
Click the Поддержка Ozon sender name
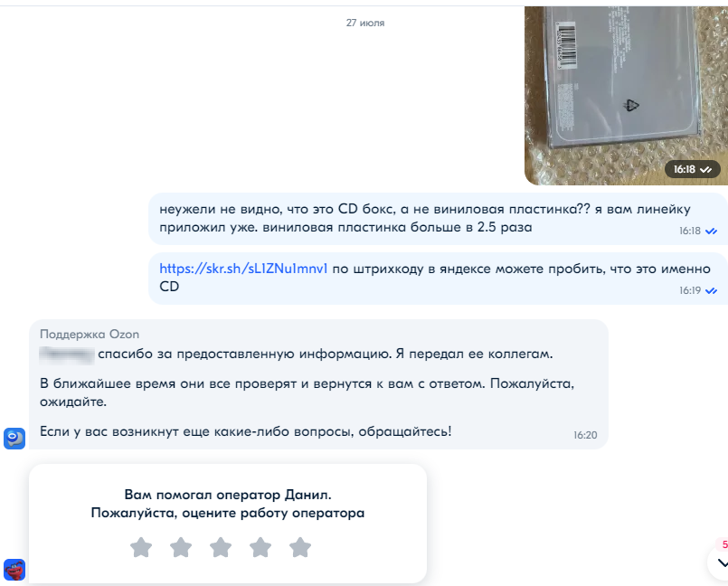[90, 335]
